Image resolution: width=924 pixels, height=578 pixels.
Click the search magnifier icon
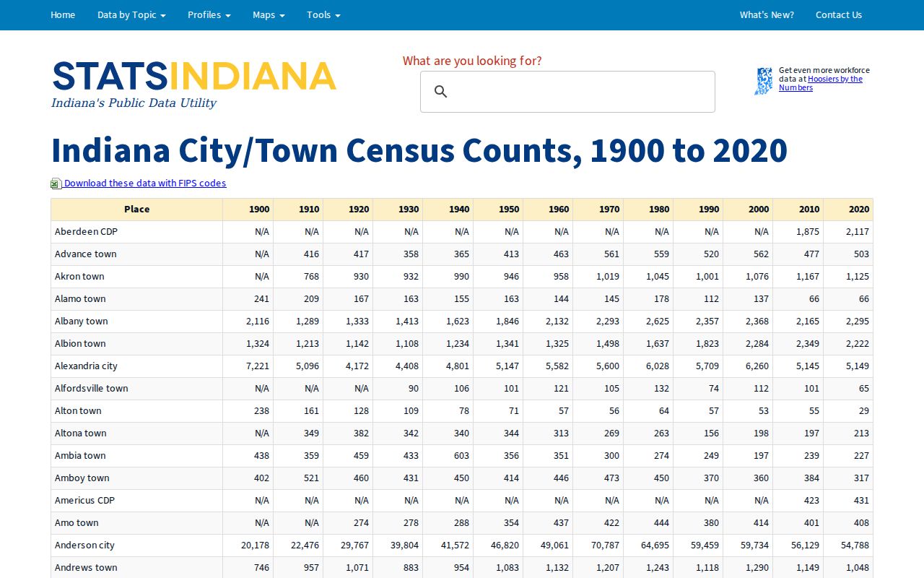click(441, 92)
